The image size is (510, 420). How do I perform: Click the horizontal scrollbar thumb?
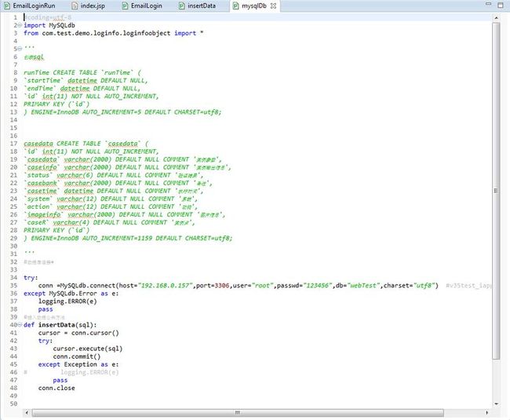[238, 412]
